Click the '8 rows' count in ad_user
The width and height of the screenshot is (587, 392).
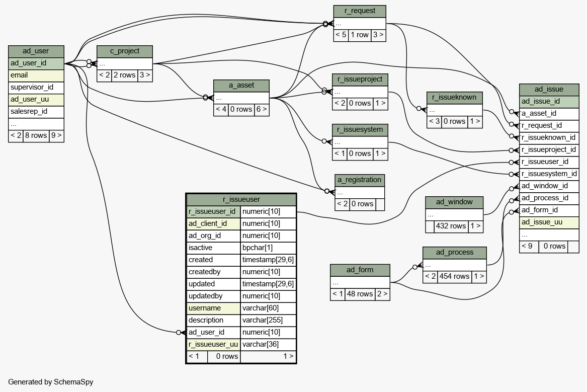(x=36, y=135)
